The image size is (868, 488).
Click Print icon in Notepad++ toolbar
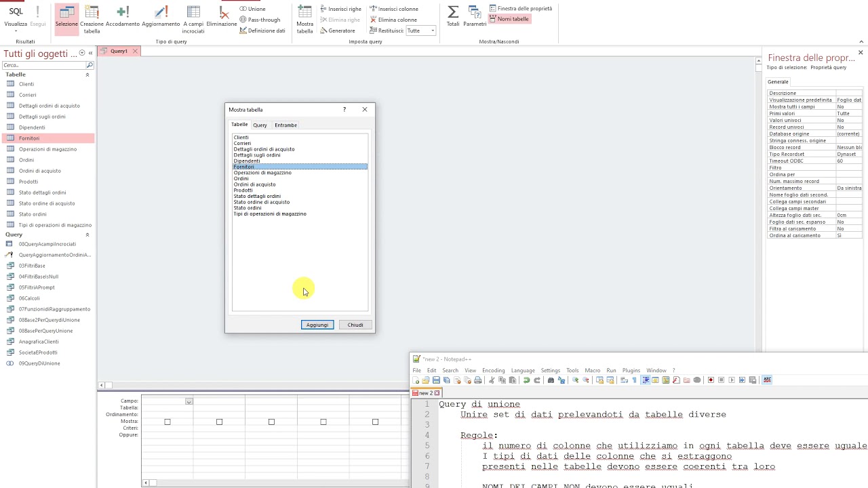click(x=477, y=380)
